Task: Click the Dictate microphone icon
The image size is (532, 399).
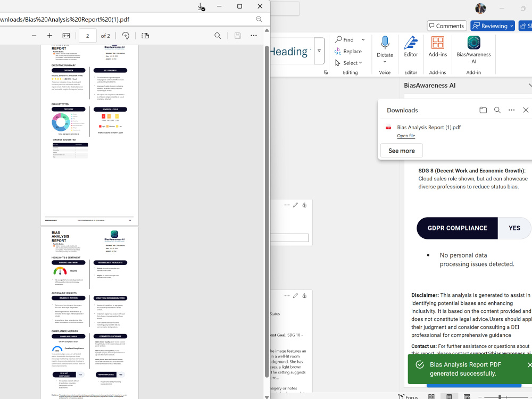Action: coord(385,43)
